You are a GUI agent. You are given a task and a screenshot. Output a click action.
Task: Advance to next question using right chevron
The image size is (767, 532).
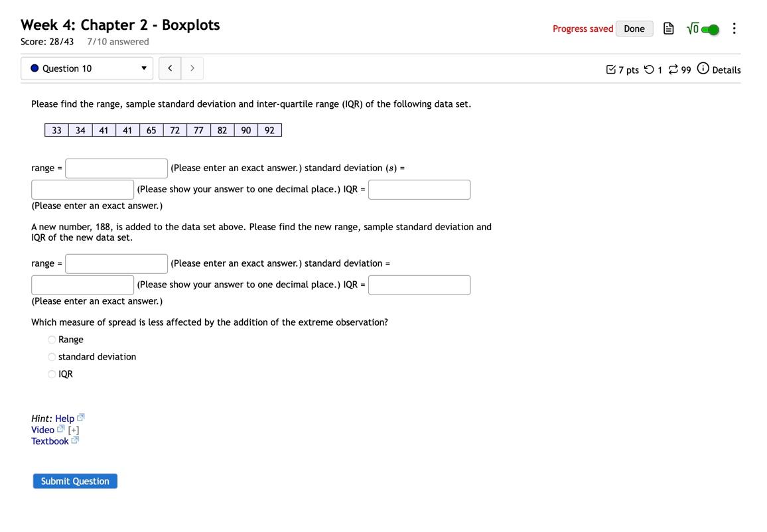click(192, 68)
